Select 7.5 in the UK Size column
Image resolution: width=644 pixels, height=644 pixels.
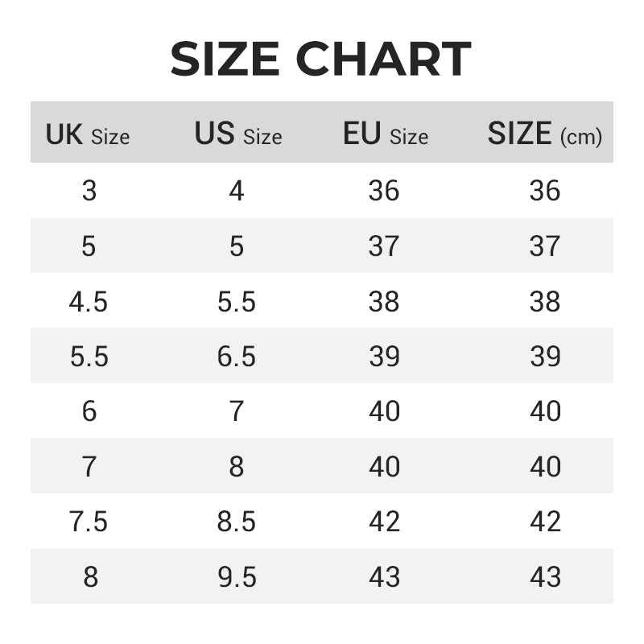click(89, 522)
